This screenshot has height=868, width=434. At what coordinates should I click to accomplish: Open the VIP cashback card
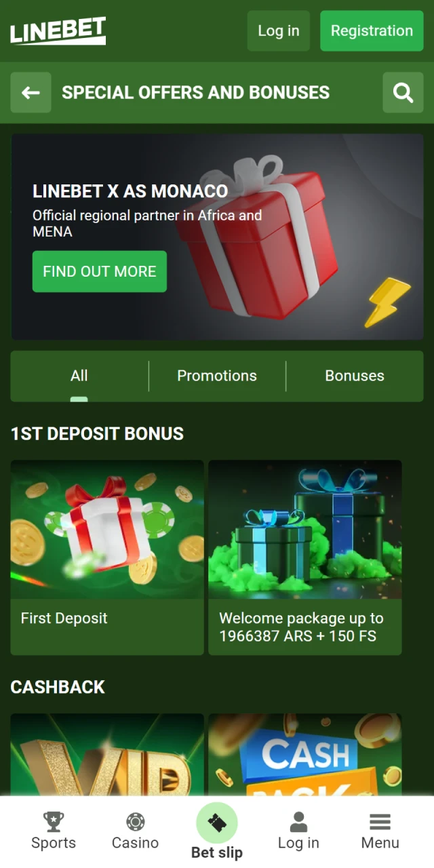coord(107,754)
